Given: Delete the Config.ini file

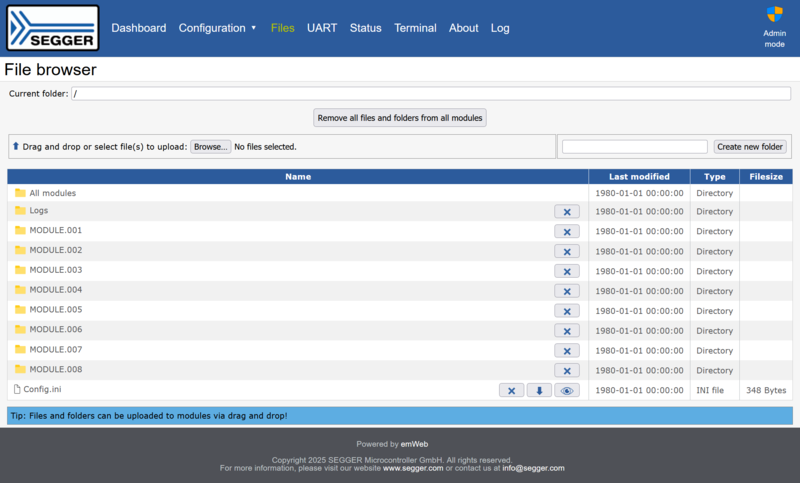Looking at the screenshot, I should pos(511,391).
